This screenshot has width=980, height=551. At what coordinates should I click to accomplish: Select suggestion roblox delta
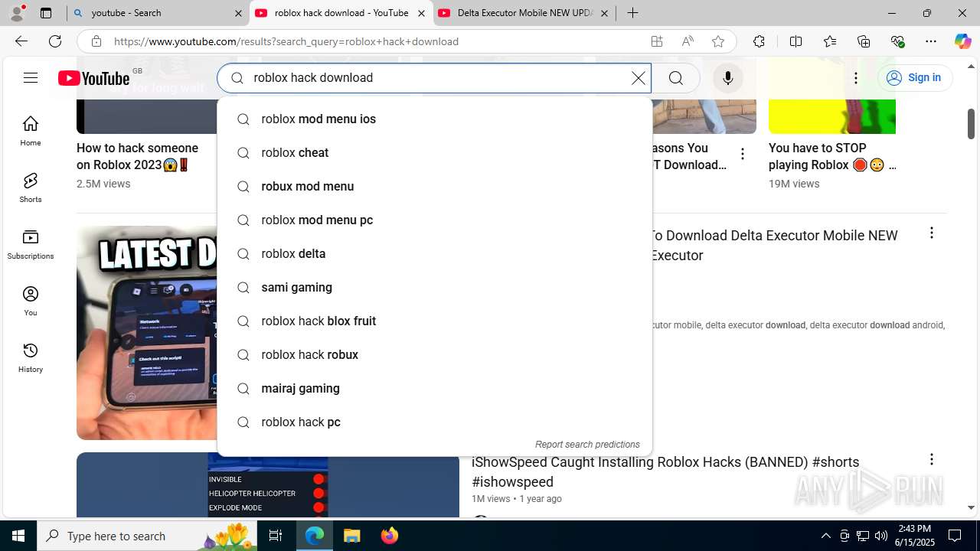coord(435,253)
